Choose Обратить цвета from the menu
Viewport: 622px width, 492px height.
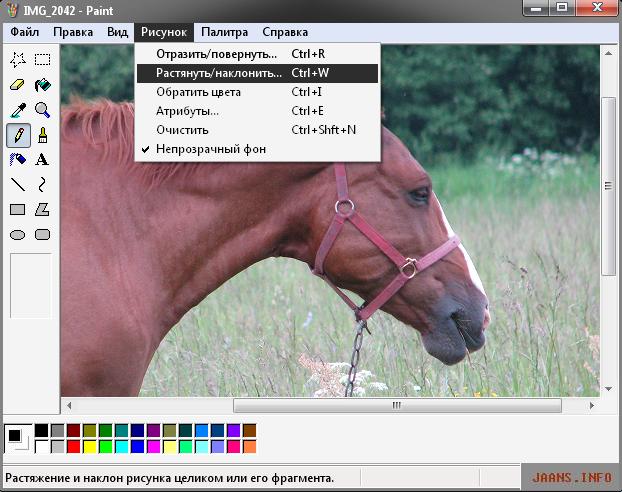198,92
